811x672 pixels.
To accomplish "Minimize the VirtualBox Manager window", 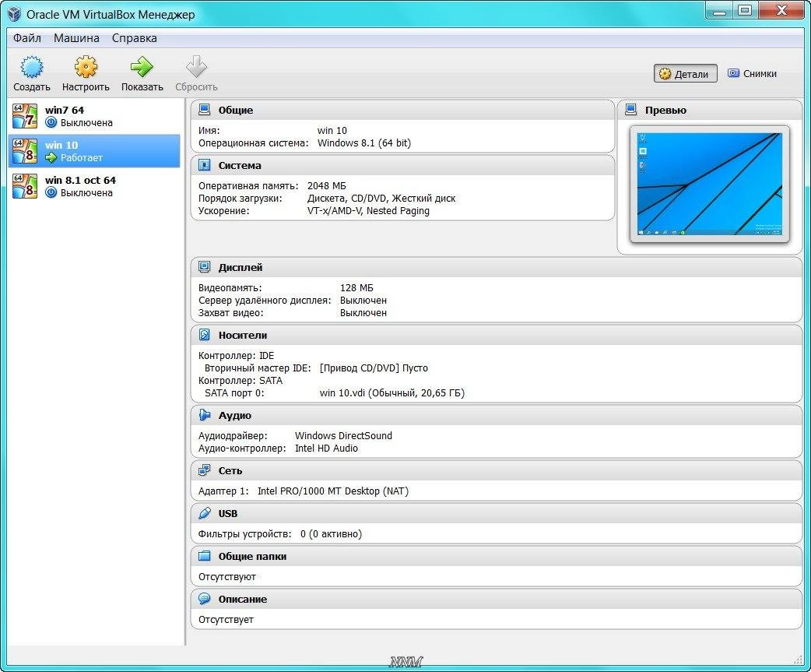I will click(x=719, y=10).
